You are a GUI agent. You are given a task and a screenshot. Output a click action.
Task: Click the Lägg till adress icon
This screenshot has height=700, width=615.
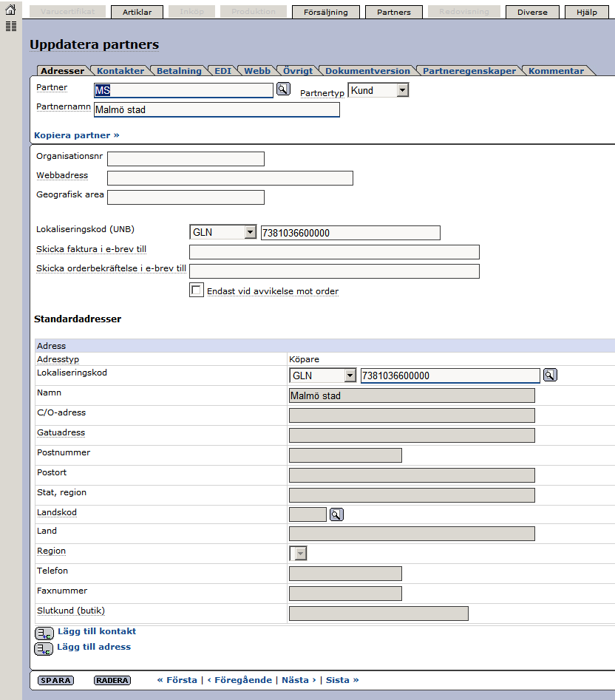pyautogui.click(x=44, y=649)
